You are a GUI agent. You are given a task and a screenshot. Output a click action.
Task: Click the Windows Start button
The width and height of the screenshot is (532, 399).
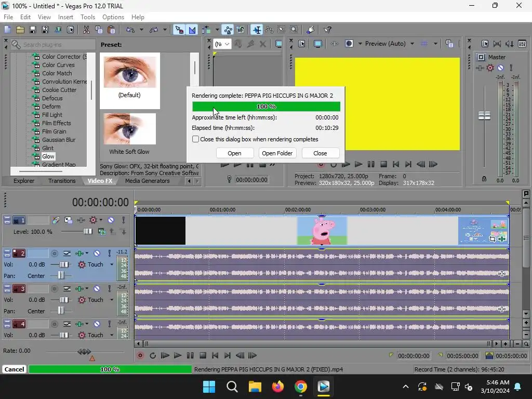209,387
